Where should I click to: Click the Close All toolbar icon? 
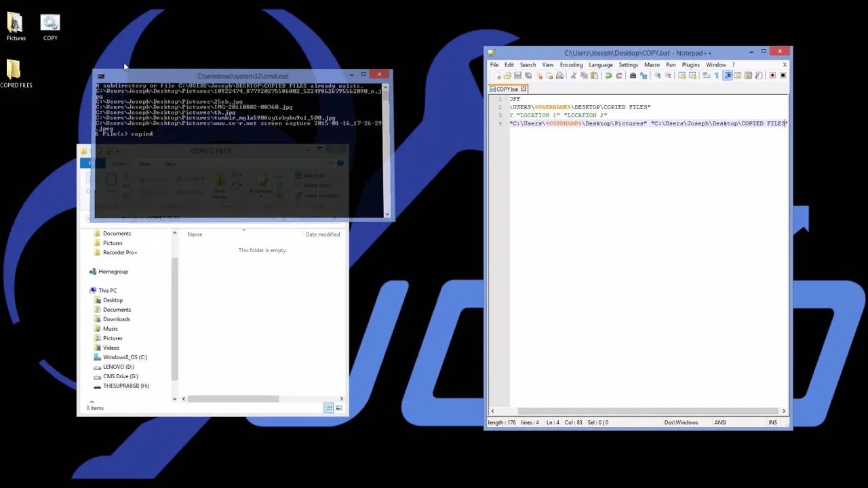point(550,75)
